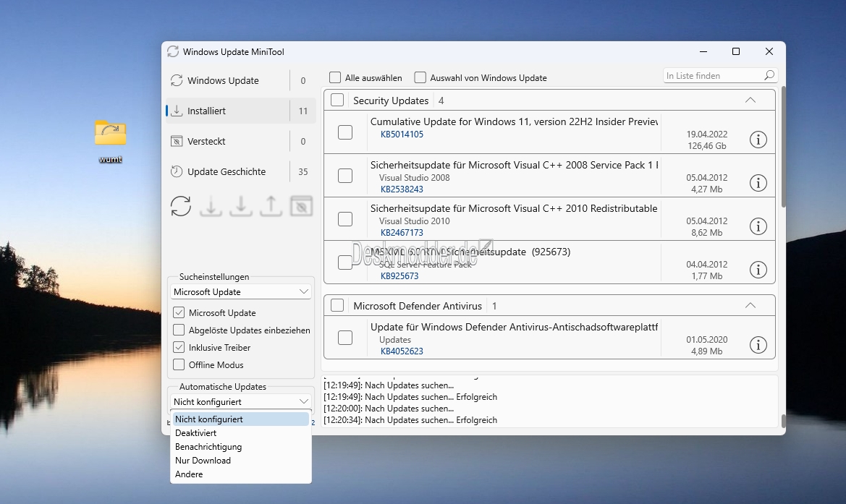Select Andere from the dropdown list
The width and height of the screenshot is (846, 504).
(x=241, y=474)
